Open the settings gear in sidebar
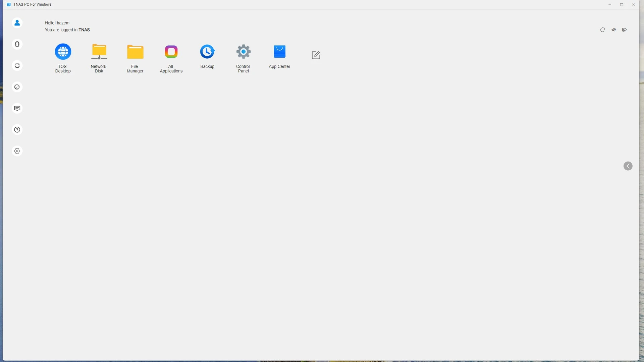The image size is (644, 362). point(17,151)
